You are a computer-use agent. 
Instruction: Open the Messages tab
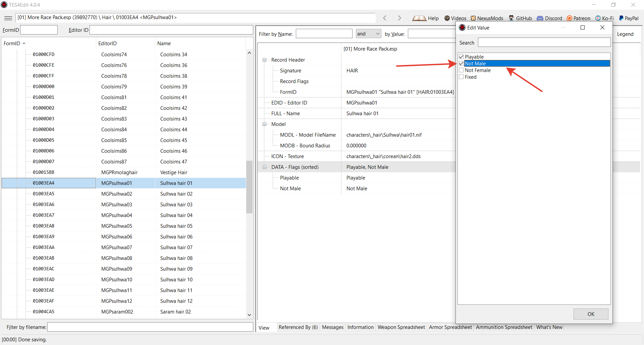(332, 327)
